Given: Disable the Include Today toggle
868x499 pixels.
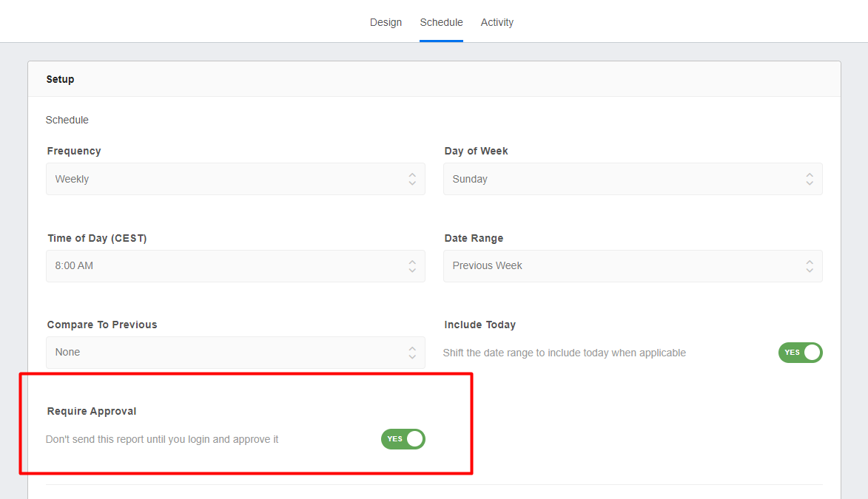Looking at the screenshot, I should (800, 353).
